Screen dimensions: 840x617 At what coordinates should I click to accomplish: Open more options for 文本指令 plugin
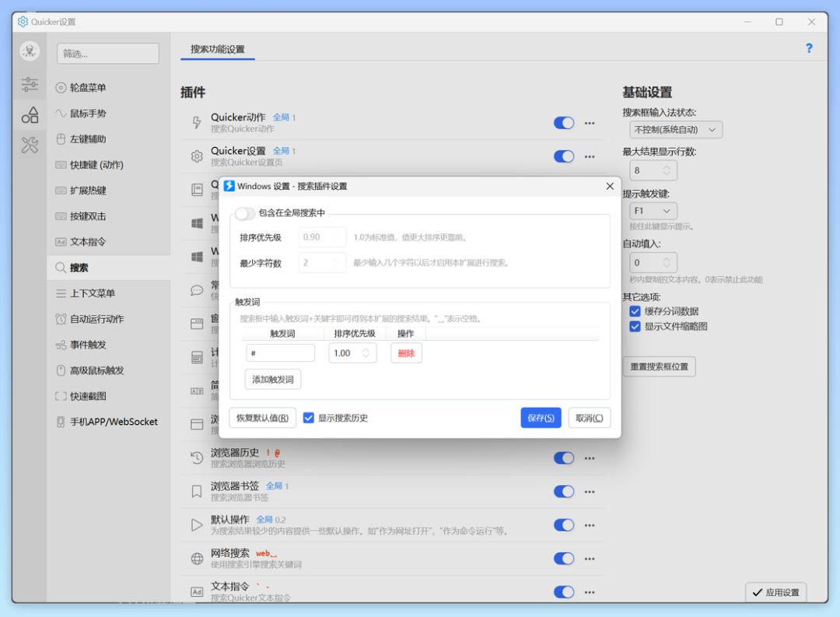(x=590, y=592)
